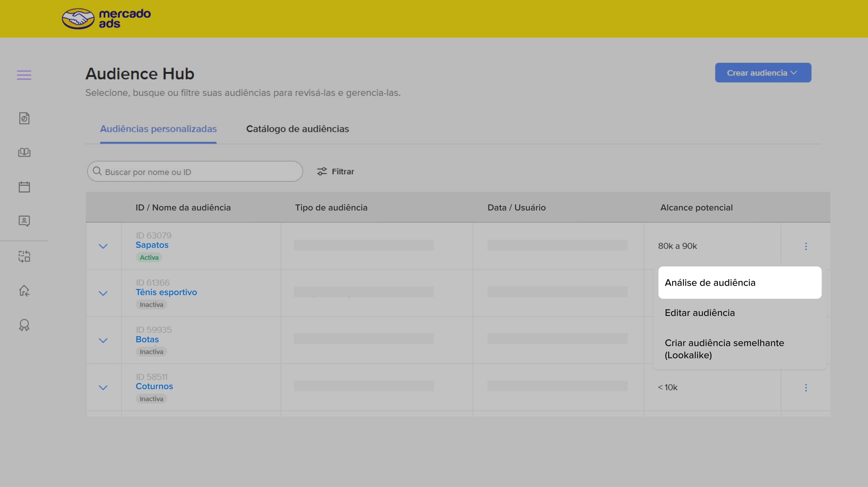Click the < 10k reach value
868x487 pixels.
(x=668, y=388)
